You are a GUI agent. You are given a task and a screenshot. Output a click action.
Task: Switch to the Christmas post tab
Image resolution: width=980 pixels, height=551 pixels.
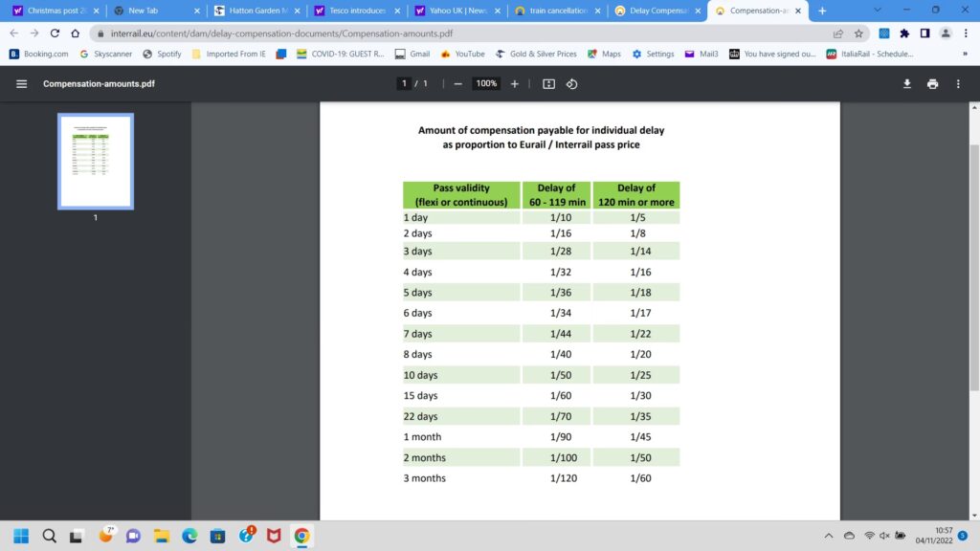tap(56, 11)
